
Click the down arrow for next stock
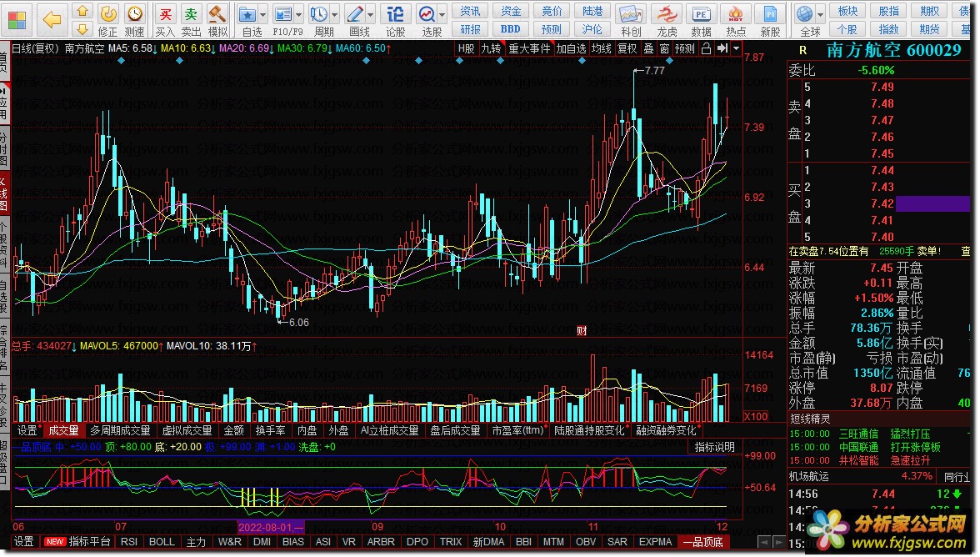[x=82, y=29]
